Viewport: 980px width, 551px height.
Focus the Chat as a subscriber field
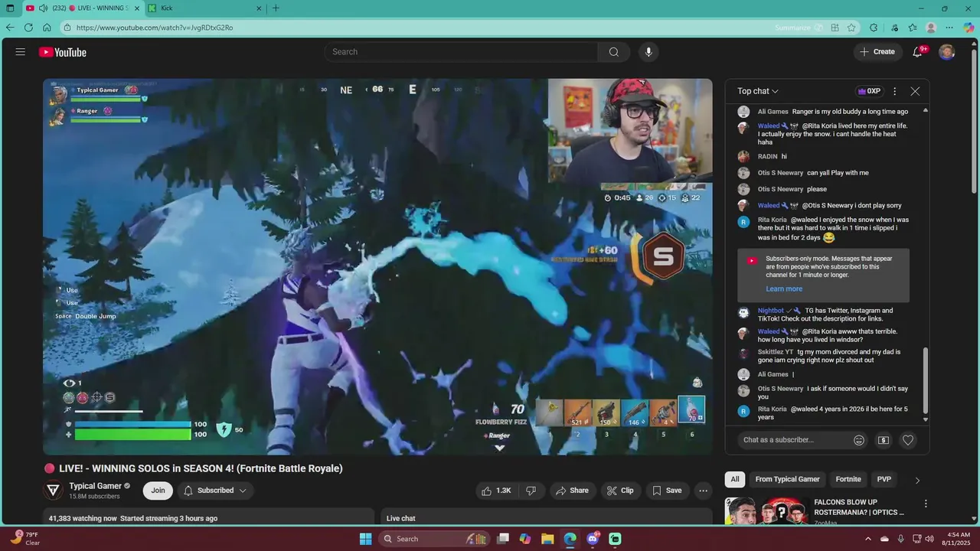(792, 440)
